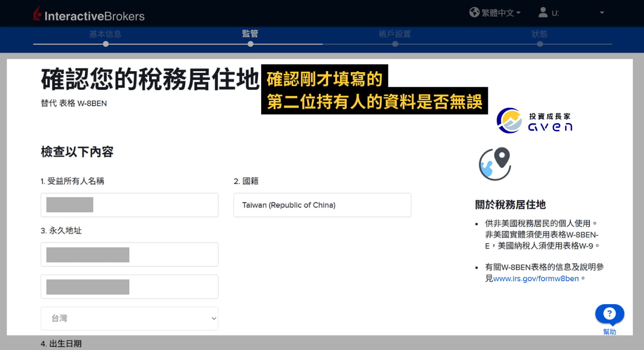Click the 關於稅務居住地 sidebar heading
644x350 pixels.
pos(510,205)
